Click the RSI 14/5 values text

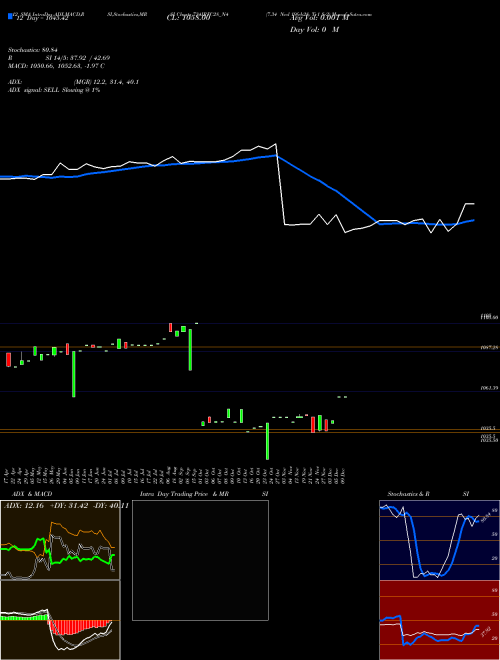[x=78, y=58]
